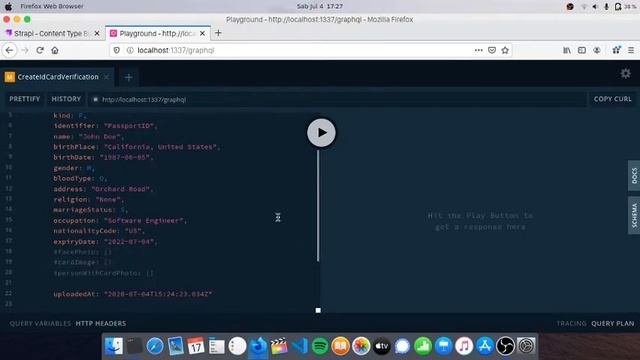
Task: Open Spotify from the dock
Action: click(x=320, y=346)
